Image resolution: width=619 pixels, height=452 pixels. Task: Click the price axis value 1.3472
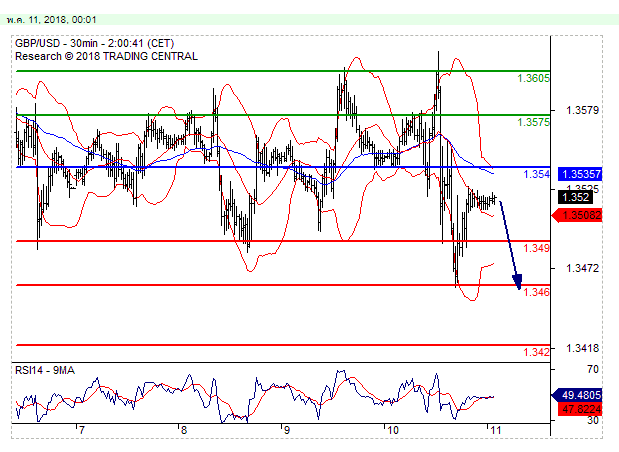[582, 268]
